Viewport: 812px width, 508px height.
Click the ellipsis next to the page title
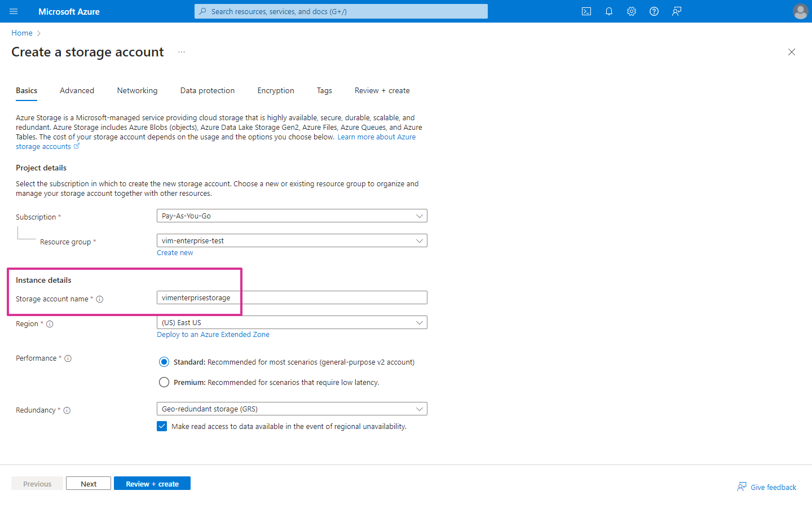coord(182,52)
